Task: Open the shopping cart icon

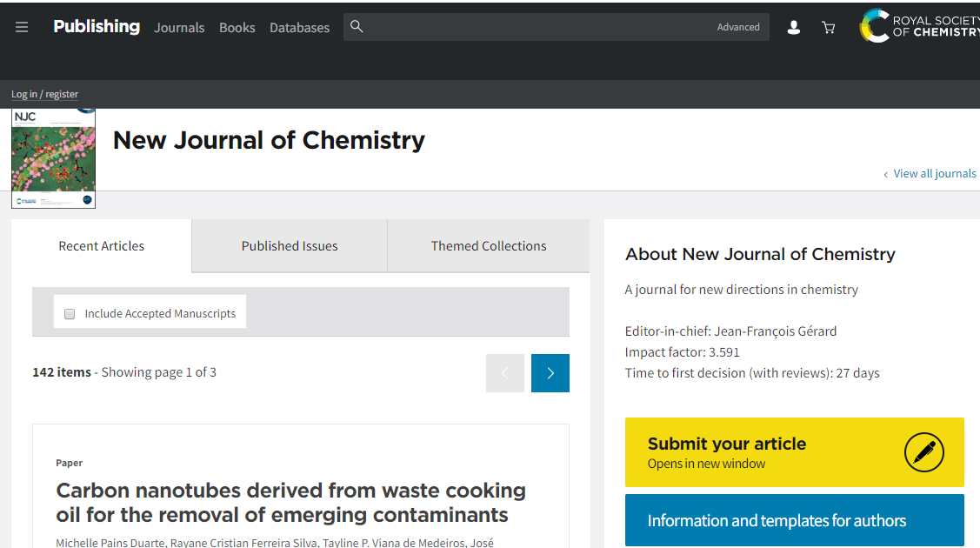Action: [x=829, y=28]
